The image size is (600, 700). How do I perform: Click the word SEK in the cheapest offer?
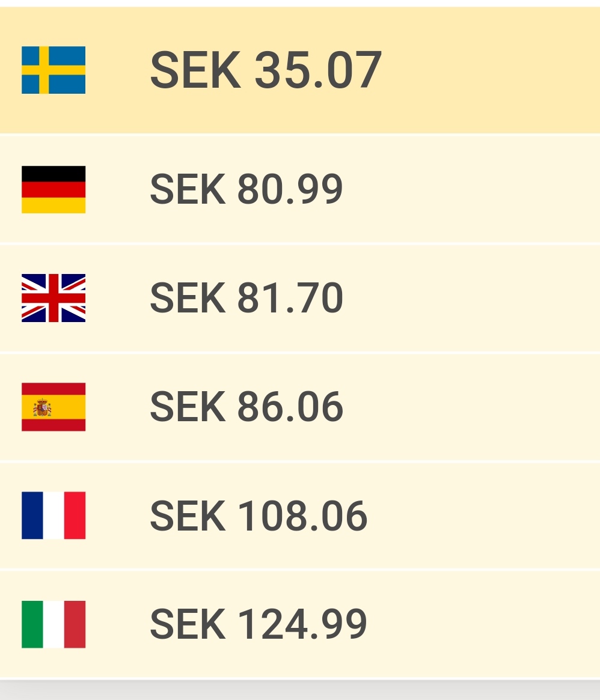tap(195, 70)
